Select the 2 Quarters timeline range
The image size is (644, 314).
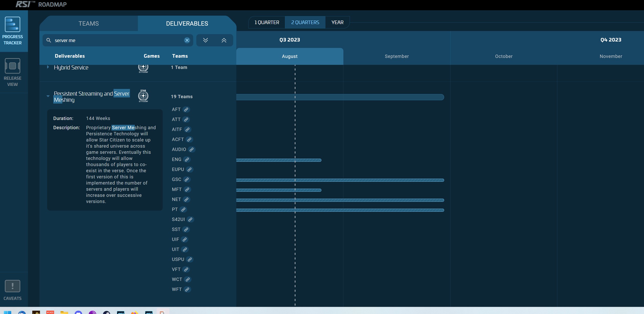(305, 22)
